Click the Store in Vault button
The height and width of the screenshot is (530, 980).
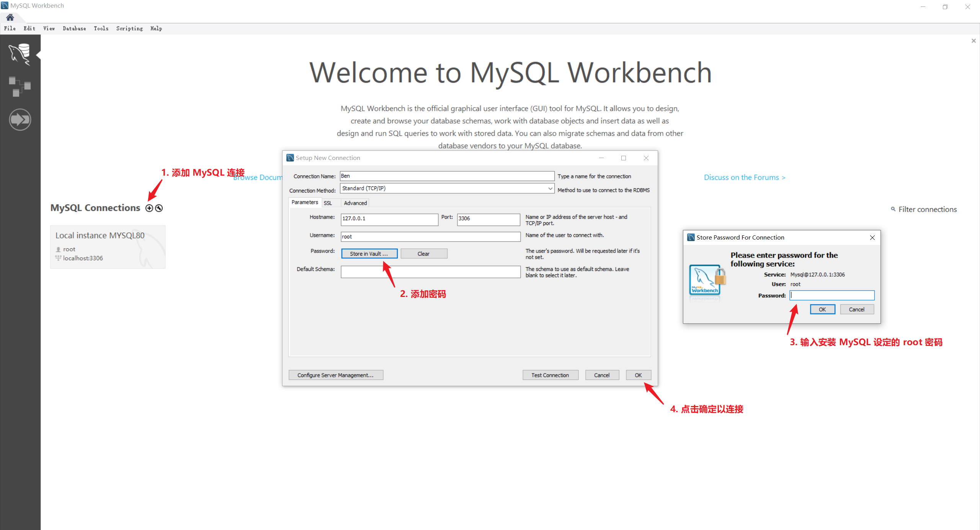click(369, 254)
